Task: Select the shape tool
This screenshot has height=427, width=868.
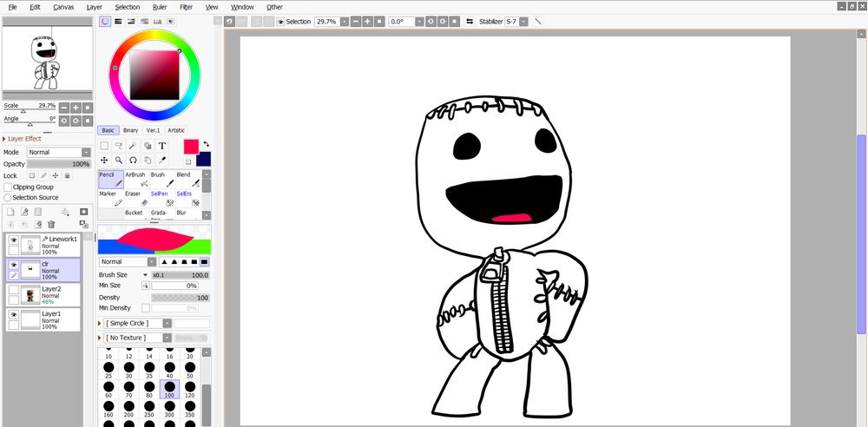Action: click(148, 146)
